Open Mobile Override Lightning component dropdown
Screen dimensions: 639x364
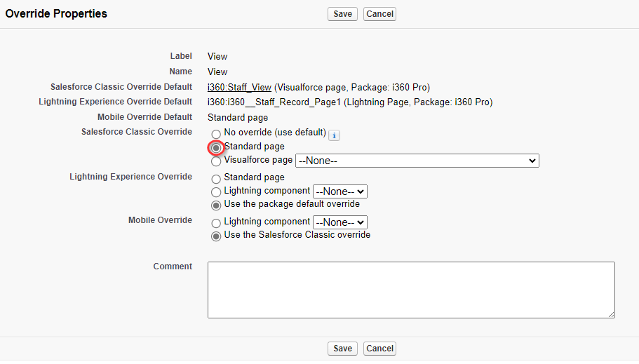pyautogui.click(x=340, y=222)
